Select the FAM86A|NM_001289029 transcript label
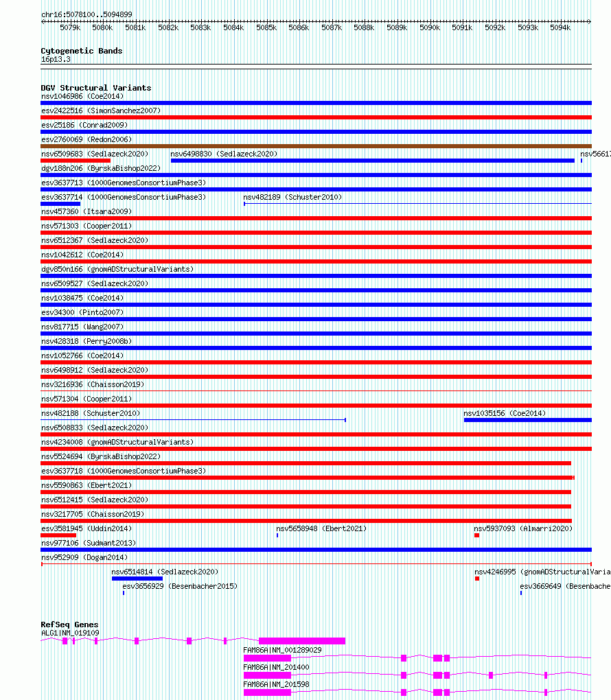The width and height of the screenshot is (611, 700). pos(282,650)
